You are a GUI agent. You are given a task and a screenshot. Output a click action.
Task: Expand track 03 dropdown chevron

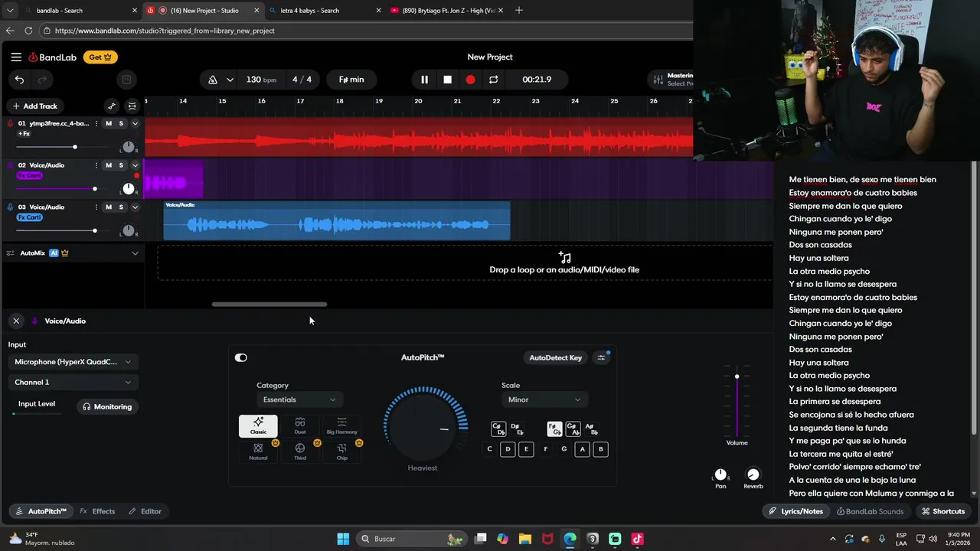coord(135,207)
